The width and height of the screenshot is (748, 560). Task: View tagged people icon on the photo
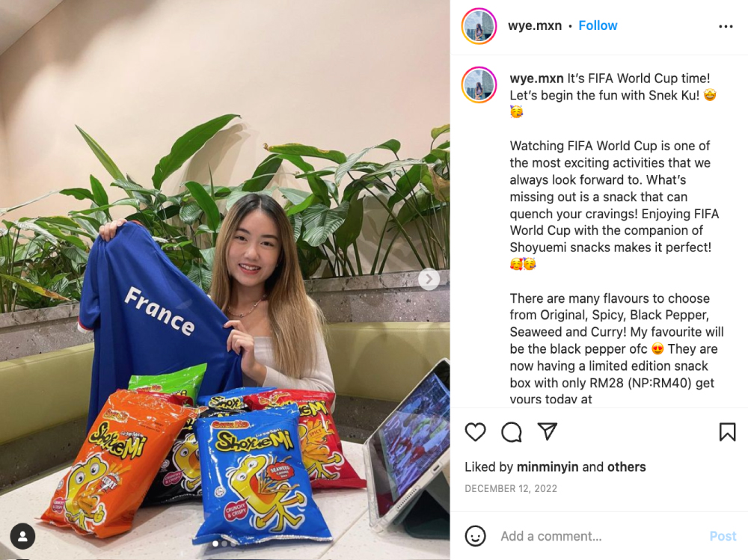click(x=22, y=535)
